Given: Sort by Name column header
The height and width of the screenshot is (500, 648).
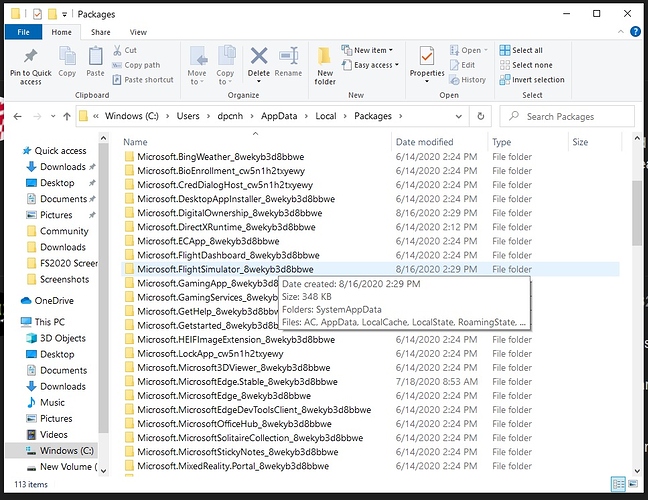Looking at the screenshot, I should click(256, 142).
